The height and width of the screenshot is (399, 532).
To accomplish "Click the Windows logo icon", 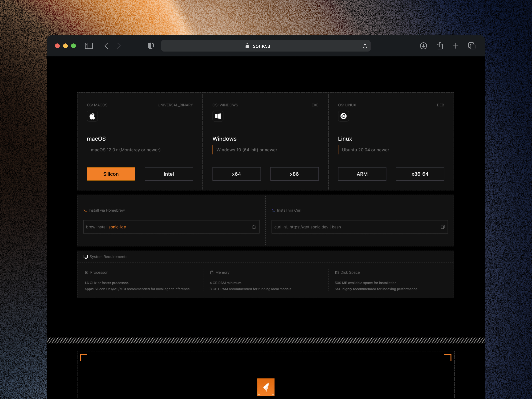I will coord(218,116).
